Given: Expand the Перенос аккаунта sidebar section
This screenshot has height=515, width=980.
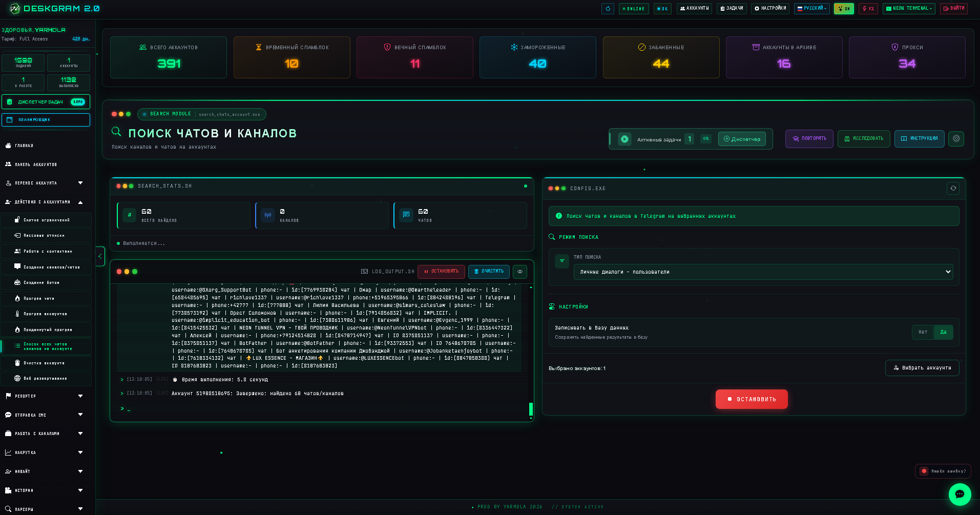Looking at the screenshot, I should coord(44,183).
